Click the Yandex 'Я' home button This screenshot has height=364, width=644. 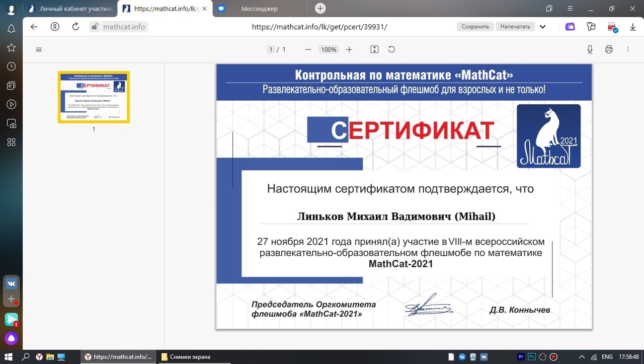55,27
